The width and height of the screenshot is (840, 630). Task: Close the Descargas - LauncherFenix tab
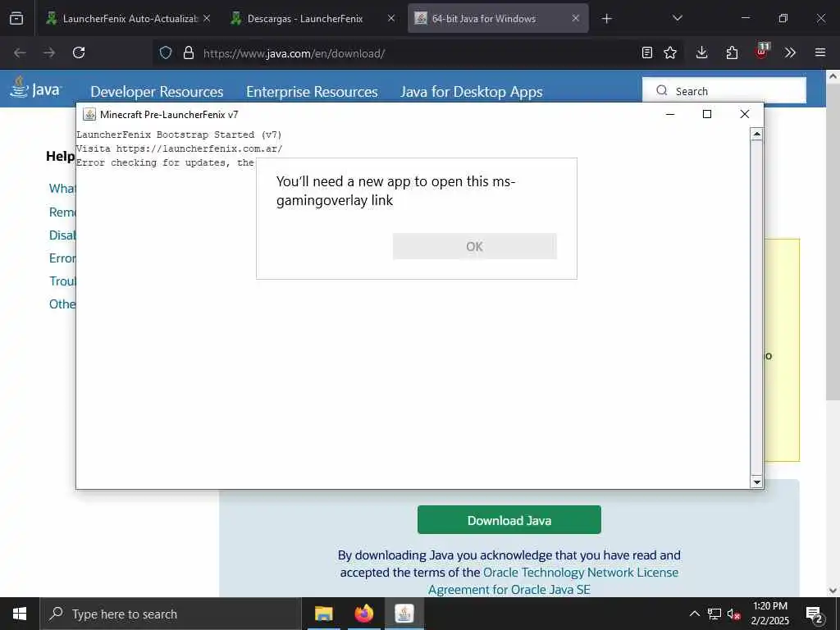pyautogui.click(x=391, y=19)
